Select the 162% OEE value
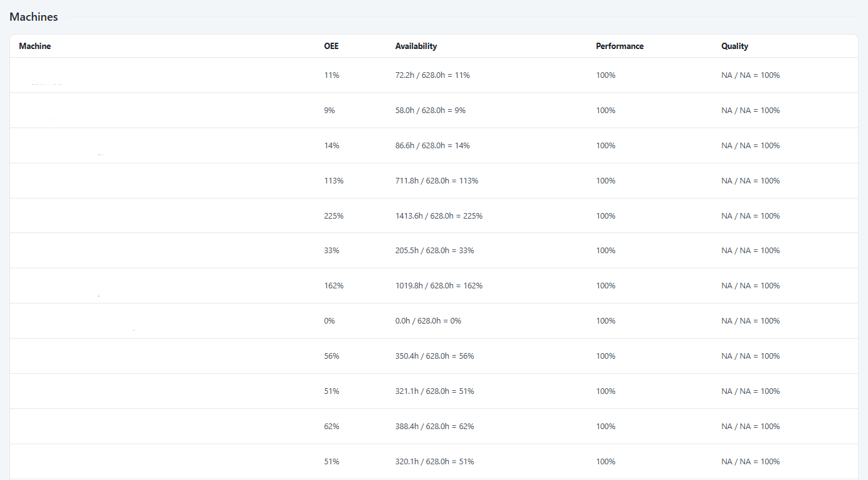Viewport: 868px width, 480px height. point(334,286)
